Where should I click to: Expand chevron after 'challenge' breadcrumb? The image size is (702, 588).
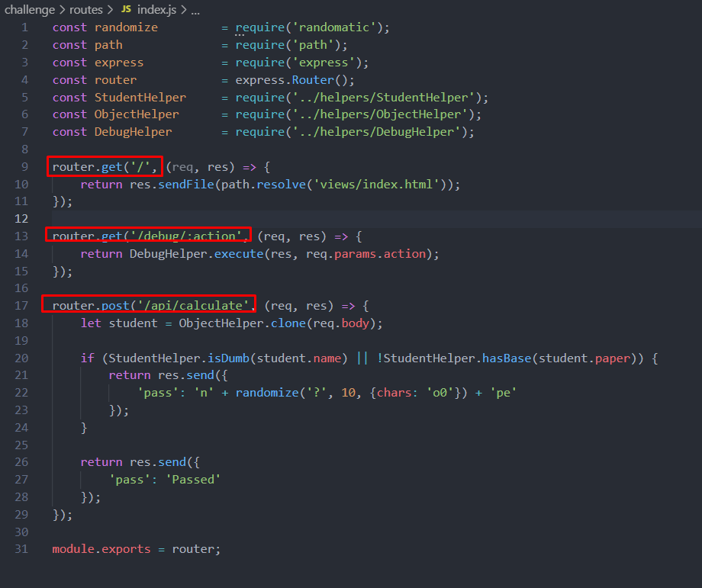coord(63,10)
